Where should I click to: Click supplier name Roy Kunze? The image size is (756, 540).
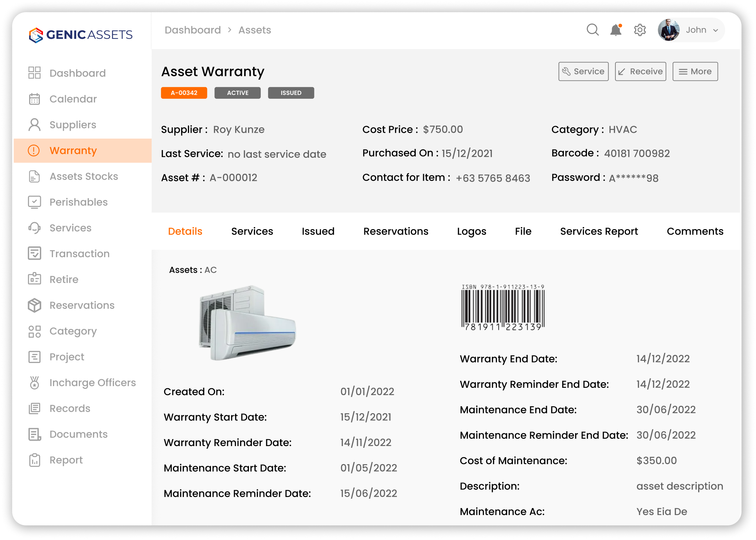pyautogui.click(x=239, y=130)
